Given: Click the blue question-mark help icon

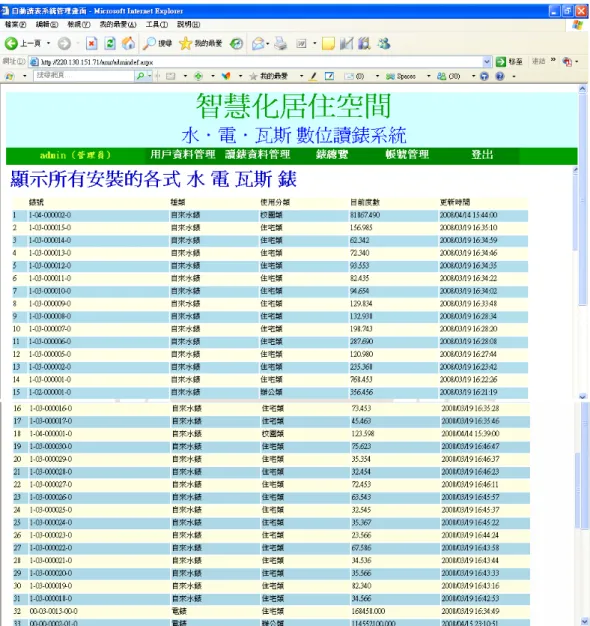Looking at the screenshot, I should 500,76.
